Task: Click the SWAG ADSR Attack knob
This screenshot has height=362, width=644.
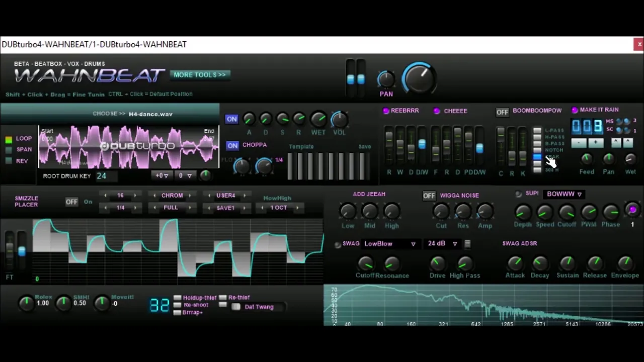Action: [515, 263]
